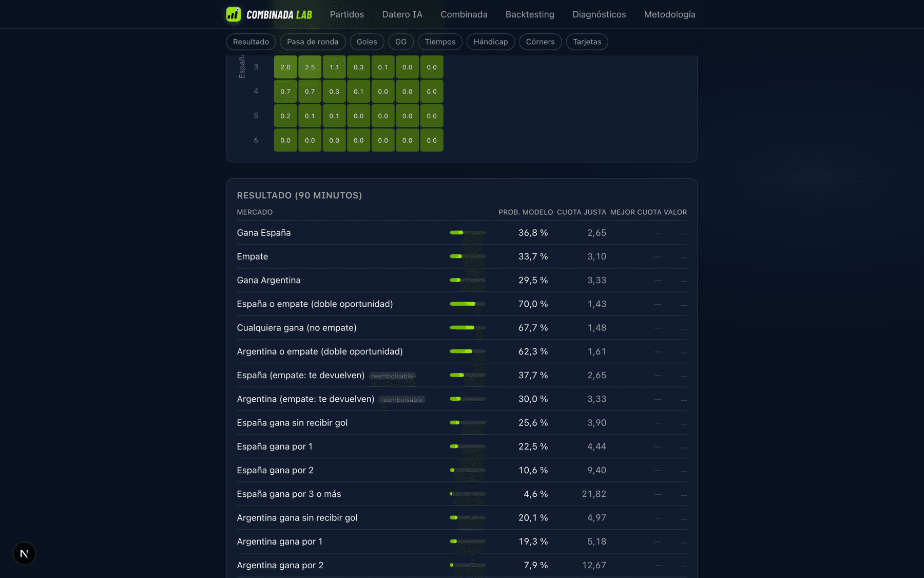Click 'Argentina gana por 2' label
Image resolution: width=924 pixels, height=578 pixels.
(280, 565)
